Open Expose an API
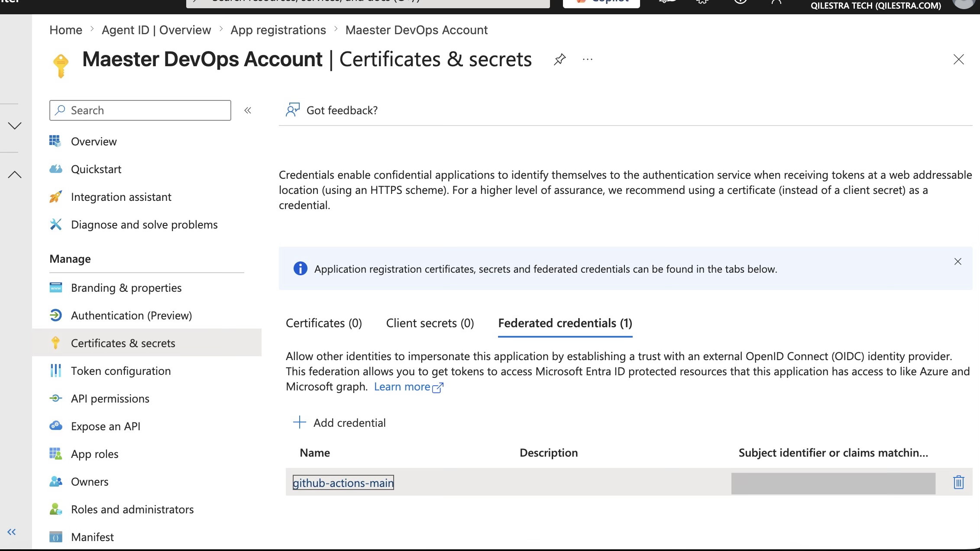This screenshot has height=551, width=980. [x=106, y=426]
